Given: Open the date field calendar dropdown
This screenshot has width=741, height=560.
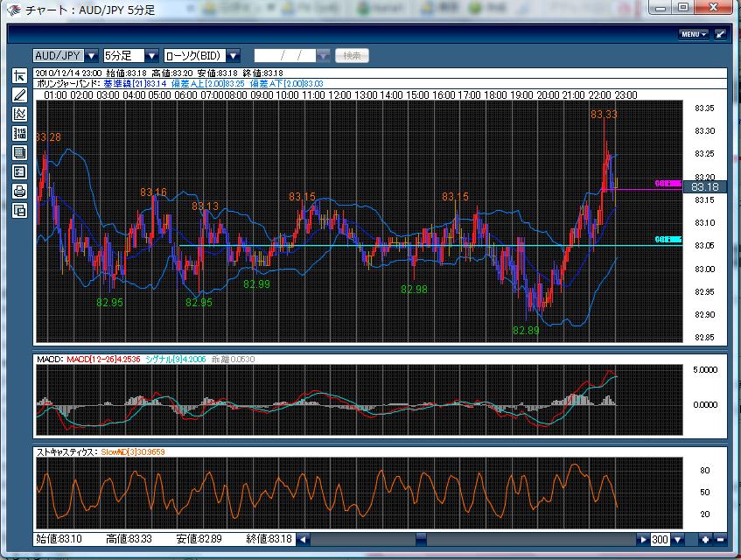Looking at the screenshot, I should [323, 56].
